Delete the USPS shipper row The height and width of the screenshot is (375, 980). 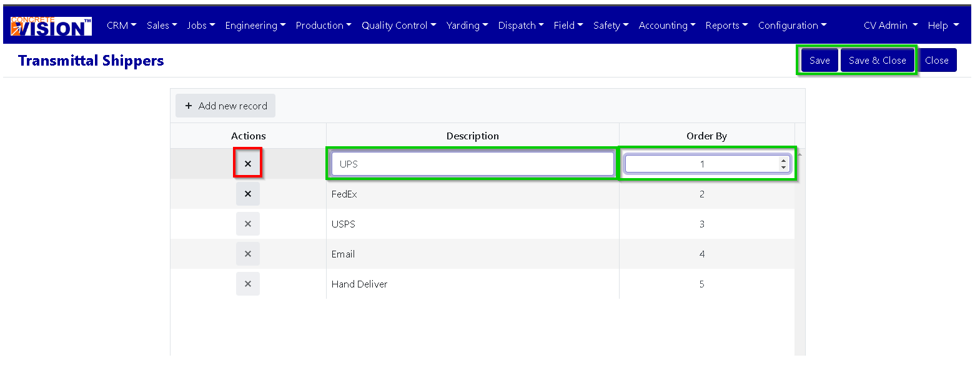(248, 224)
